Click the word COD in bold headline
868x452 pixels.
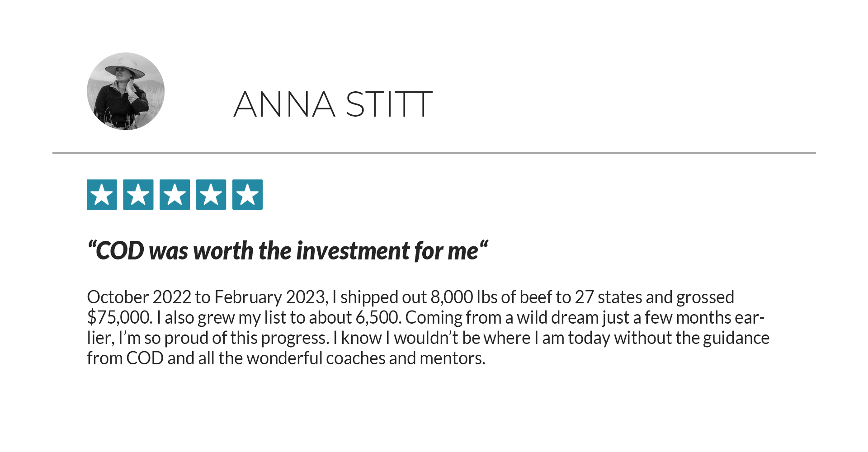point(120,251)
